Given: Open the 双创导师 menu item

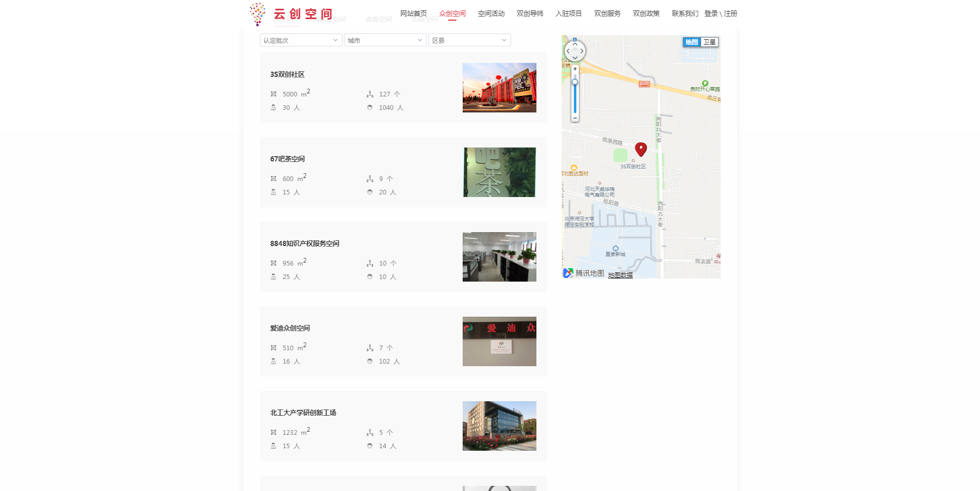Looking at the screenshot, I should (x=530, y=13).
